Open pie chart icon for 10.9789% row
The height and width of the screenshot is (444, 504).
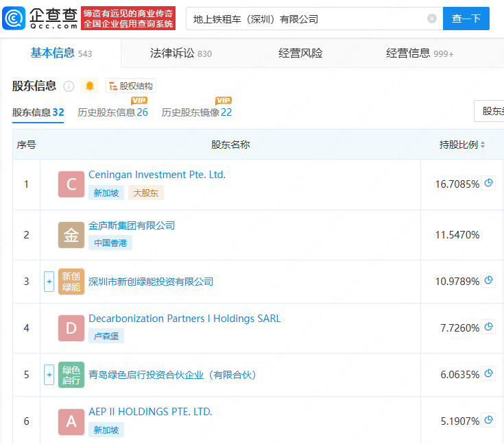[x=488, y=280]
